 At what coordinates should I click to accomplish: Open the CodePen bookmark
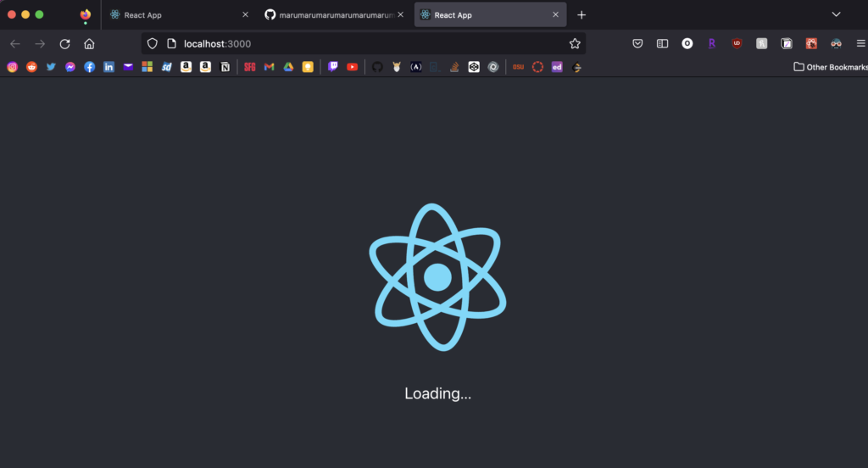point(474,67)
